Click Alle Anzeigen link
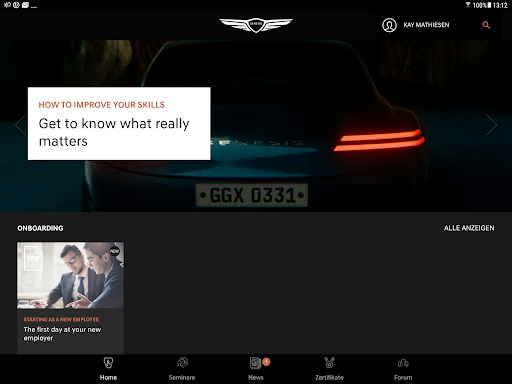Screen dimensions: 512x384 [469, 228]
